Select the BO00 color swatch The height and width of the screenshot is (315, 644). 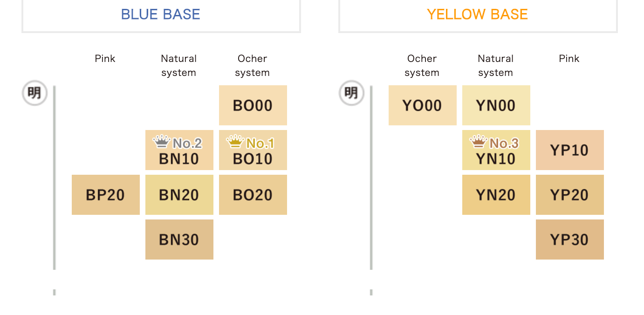point(253,105)
